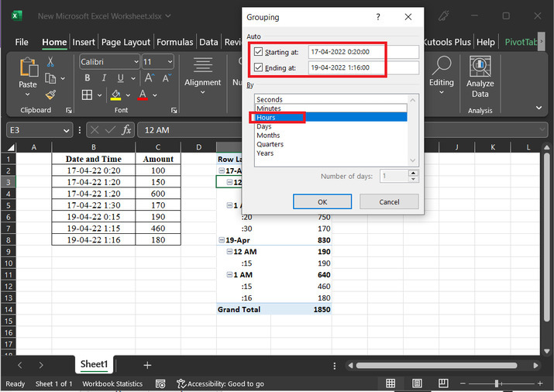Screen dimensions: 554x392
Task: Click the Borders icon
Action: coord(87,95)
